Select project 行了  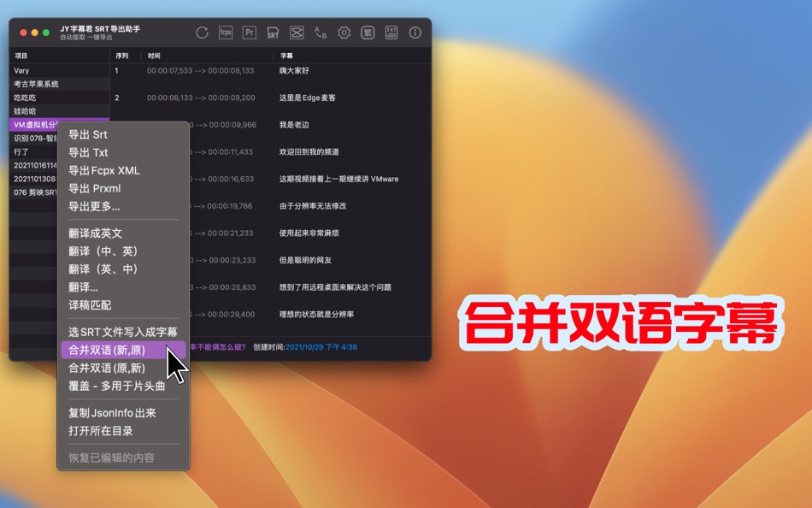(33, 152)
